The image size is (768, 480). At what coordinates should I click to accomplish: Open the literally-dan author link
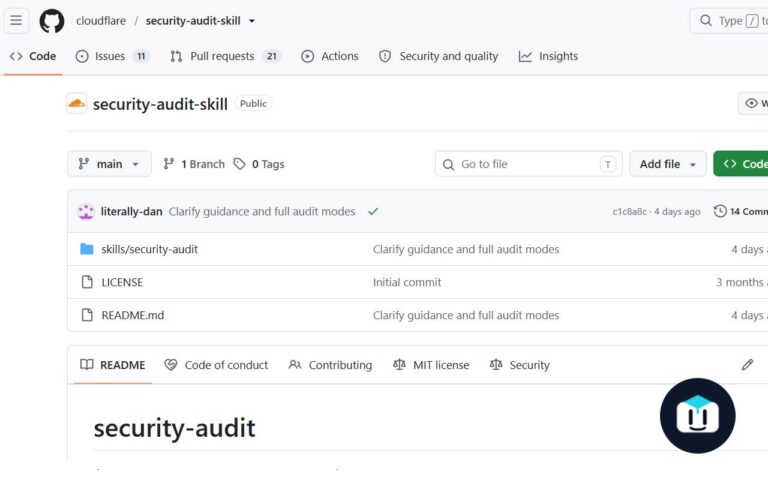tap(131, 212)
